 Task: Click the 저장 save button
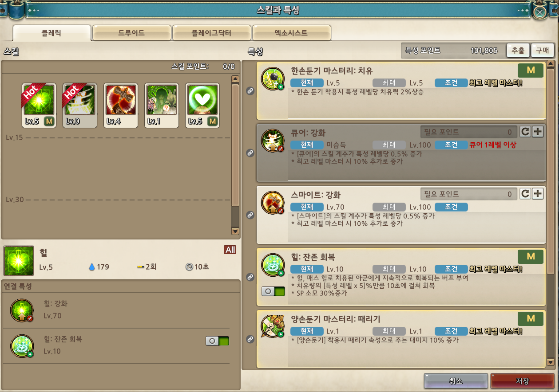click(522, 381)
